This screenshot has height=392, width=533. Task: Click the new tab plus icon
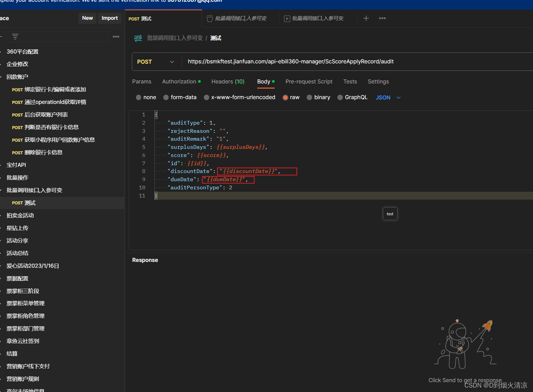[x=366, y=18]
